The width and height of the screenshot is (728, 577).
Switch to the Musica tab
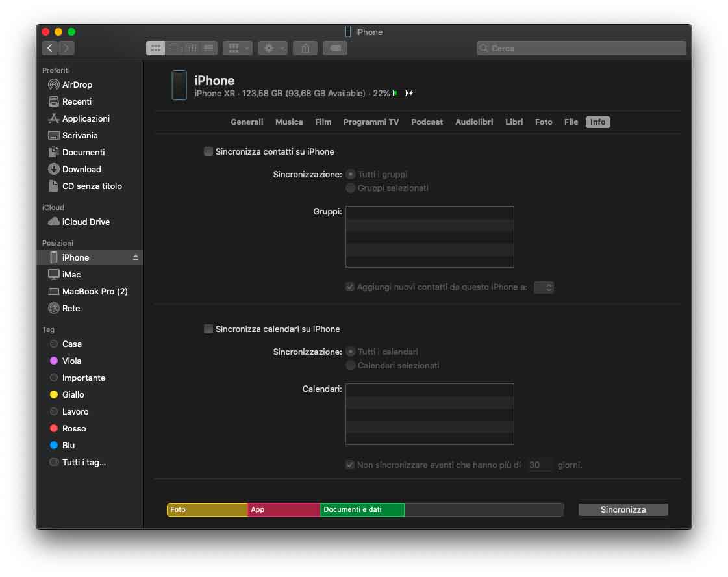pyautogui.click(x=289, y=122)
